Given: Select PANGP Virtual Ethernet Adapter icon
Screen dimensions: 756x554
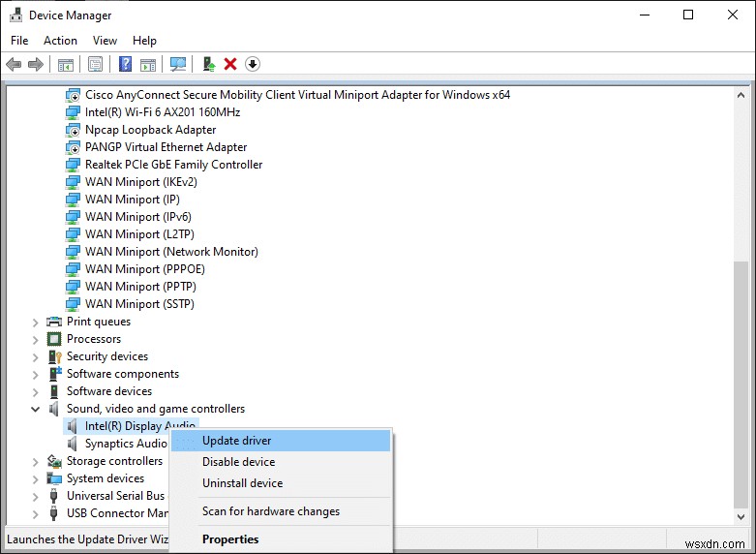Looking at the screenshot, I should (x=73, y=147).
